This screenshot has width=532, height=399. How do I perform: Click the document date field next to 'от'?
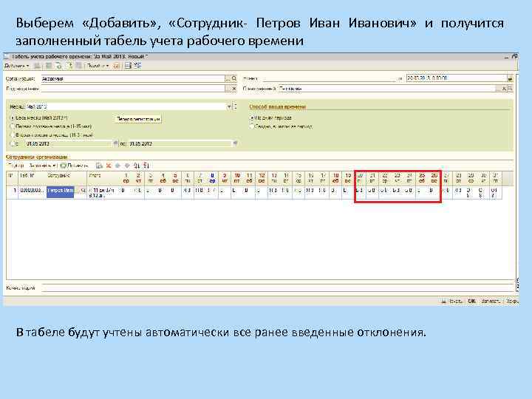tap(457, 78)
